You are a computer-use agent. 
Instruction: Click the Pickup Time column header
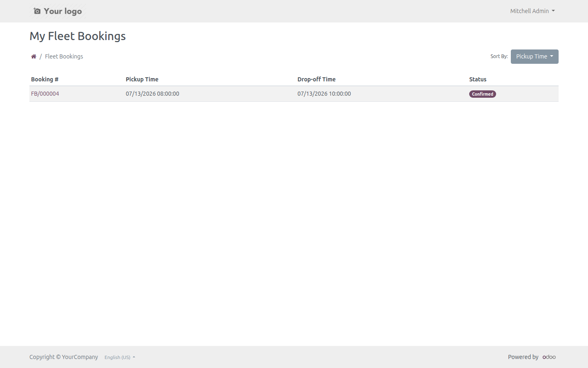pyautogui.click(x=142, y=79)
